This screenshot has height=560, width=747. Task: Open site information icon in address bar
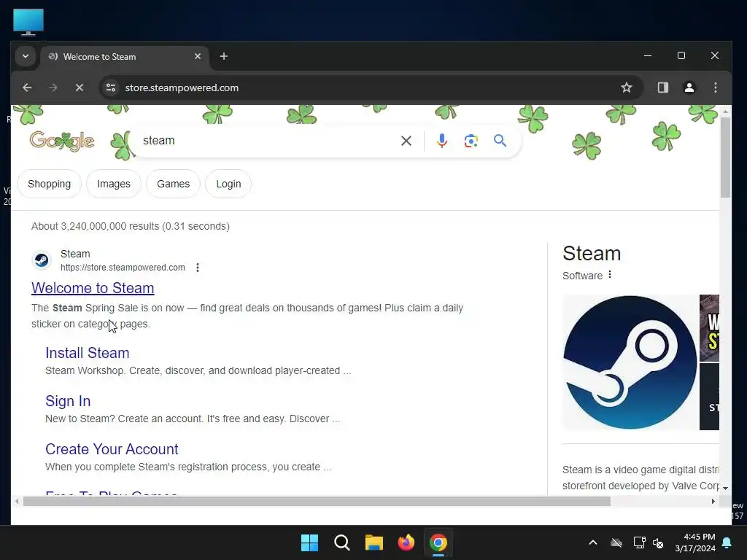click(111, 87)
